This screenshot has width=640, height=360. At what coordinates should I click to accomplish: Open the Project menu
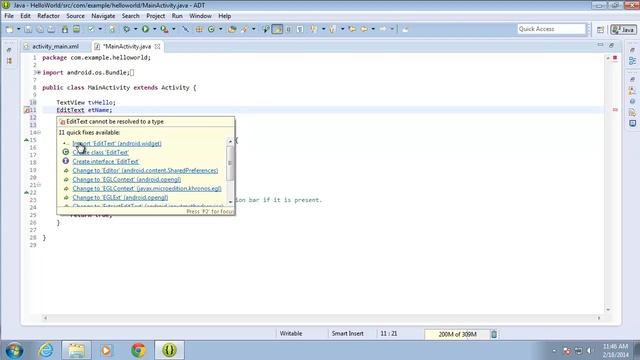(x=156, y=16)
